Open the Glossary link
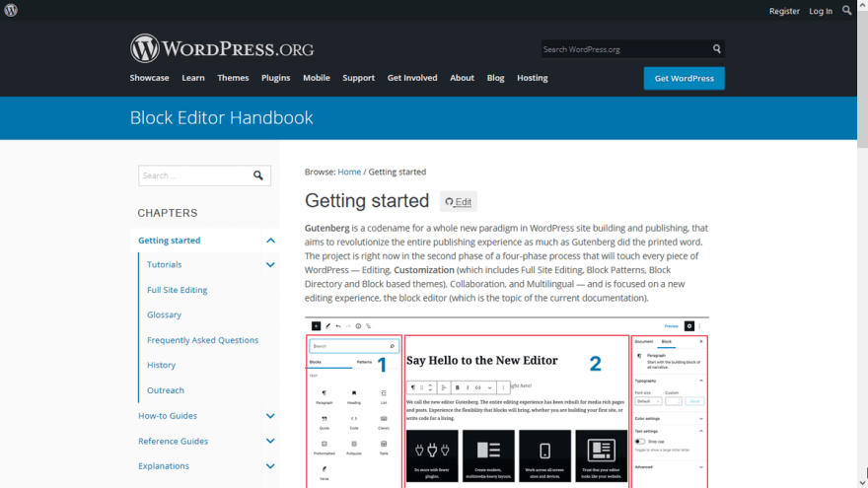The width and height of the screenshot is (868, 488). 164,314
